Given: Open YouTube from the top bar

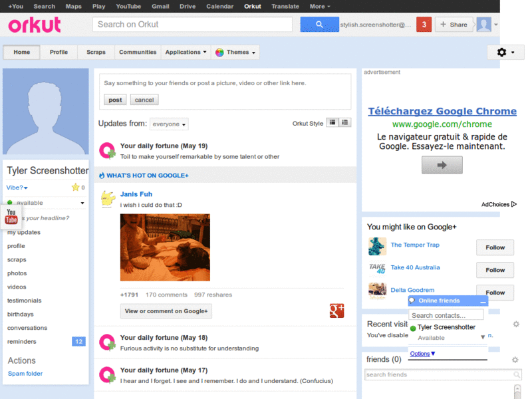Looking at the screenshot, I should [128, 6].
